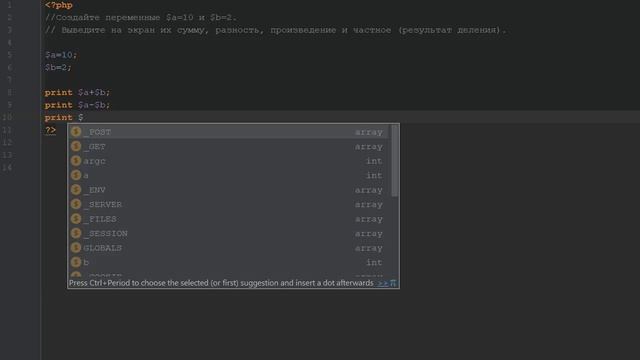Click the '$a=10;' assignment line
Image resolution: width=640 pixels, height=360 pixels.
pyautogui.click(x=61, y=55)
